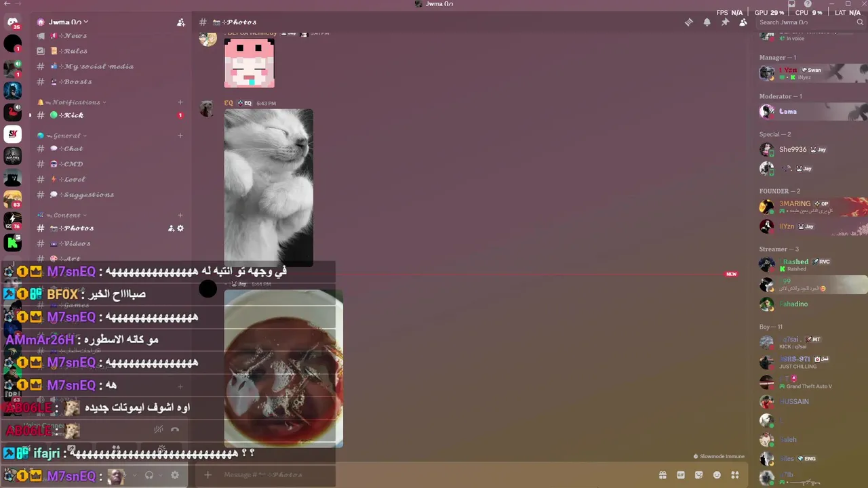This screenshot has width=868, height=488.
Task: Open the GIF picker
Action: coord(681,475)
